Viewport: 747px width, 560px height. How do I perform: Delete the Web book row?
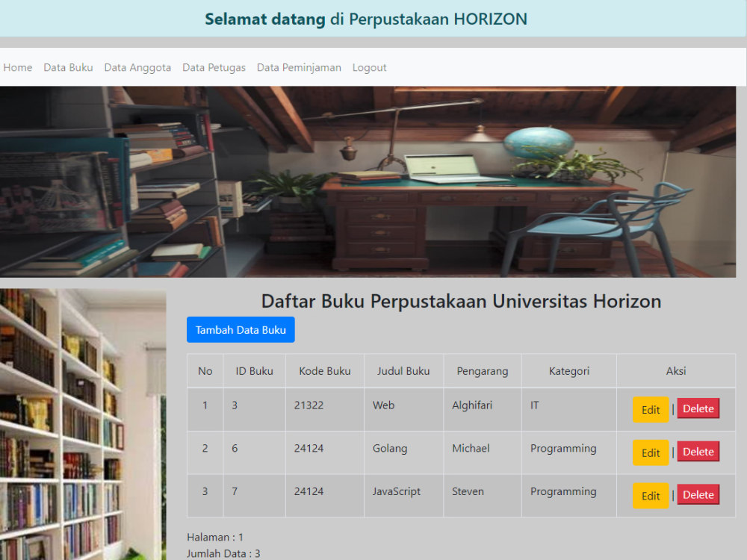698,408
